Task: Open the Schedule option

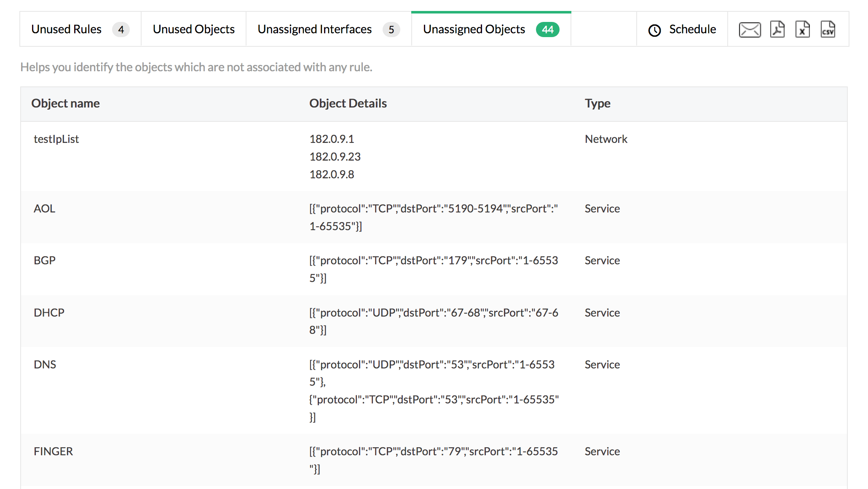Action: pos(692,29)
